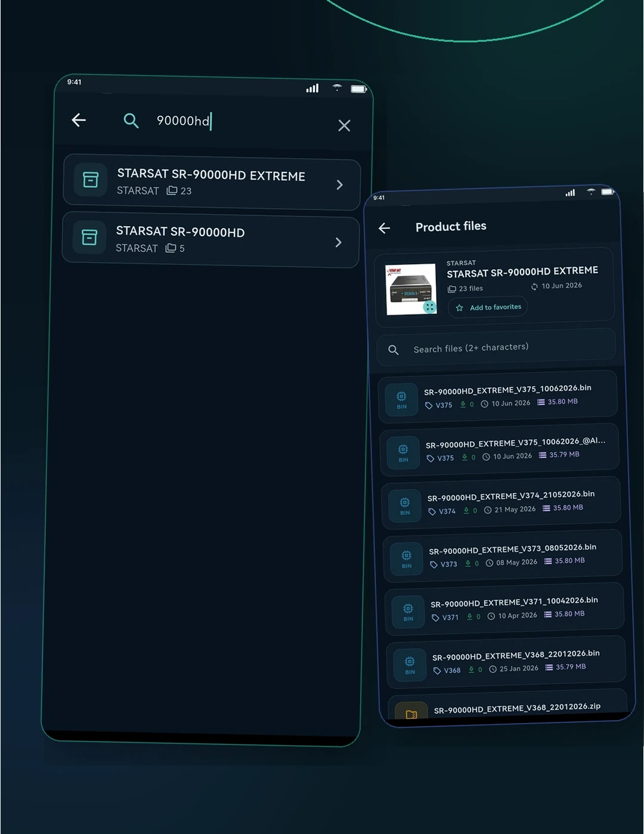Open file SR-90000HD_EXTREME_V368_22012026.bin

pyautogui.click(x=507, y=662)
